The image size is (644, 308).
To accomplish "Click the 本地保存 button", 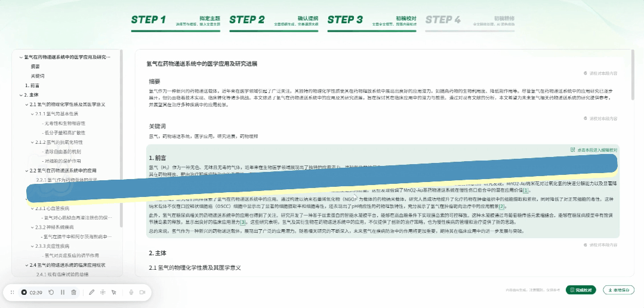I will coord(618,290).
